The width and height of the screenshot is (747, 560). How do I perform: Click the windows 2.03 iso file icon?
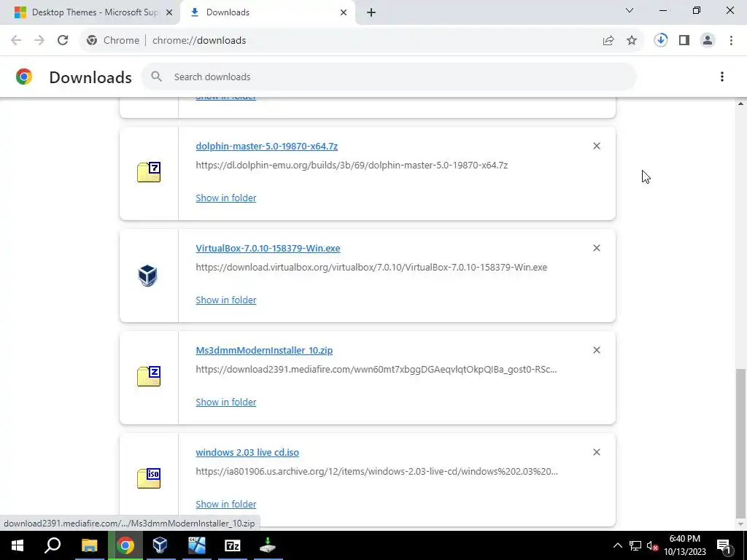[x=149, y=478]
